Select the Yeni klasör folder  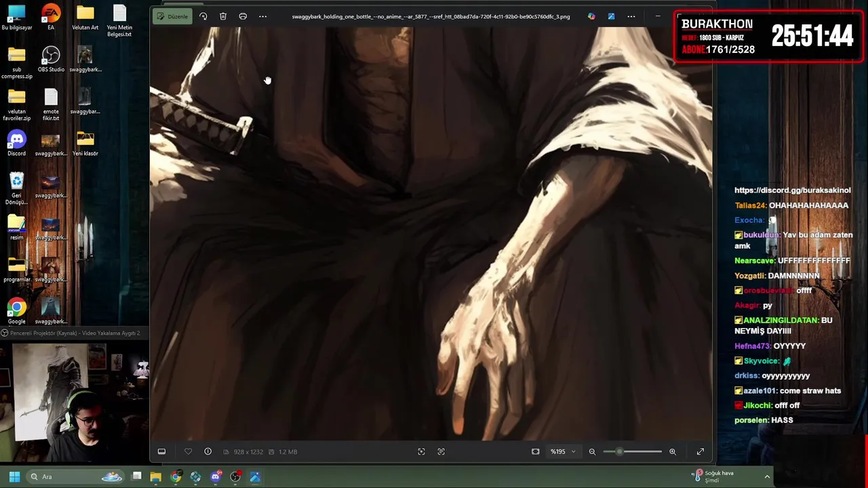tap(85, 144)
